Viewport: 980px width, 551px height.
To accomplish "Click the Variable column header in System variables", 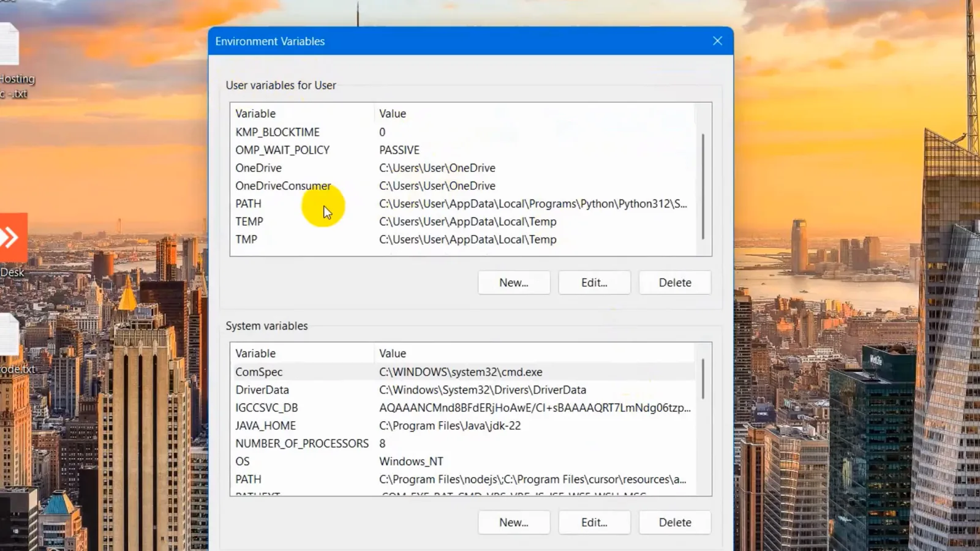I will point(303,354).
